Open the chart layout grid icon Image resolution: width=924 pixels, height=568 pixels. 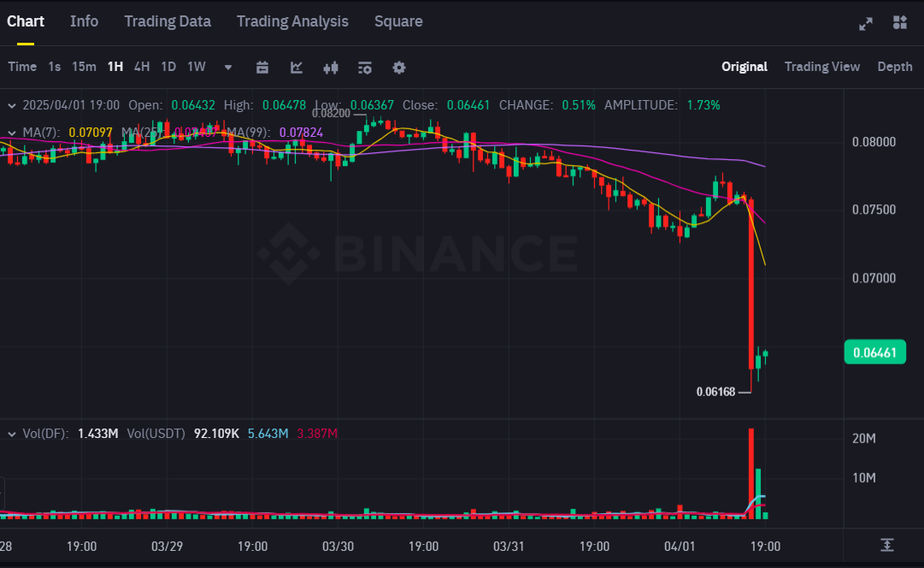899,23
